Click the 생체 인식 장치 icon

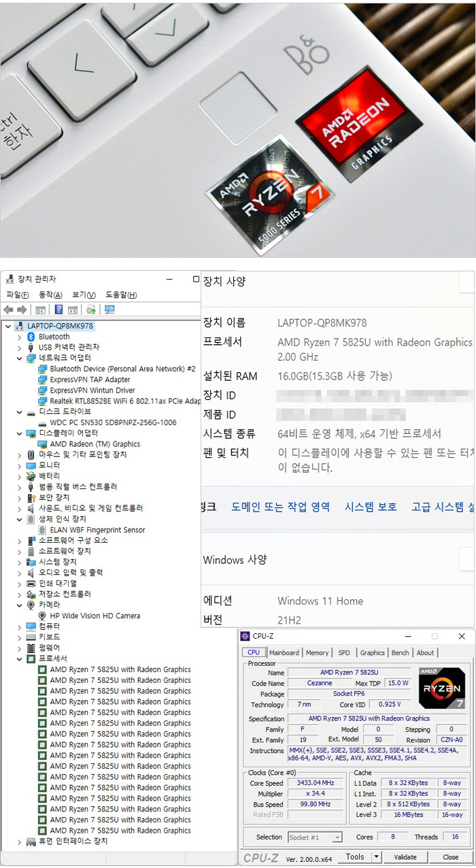click(x=31, y=519)
